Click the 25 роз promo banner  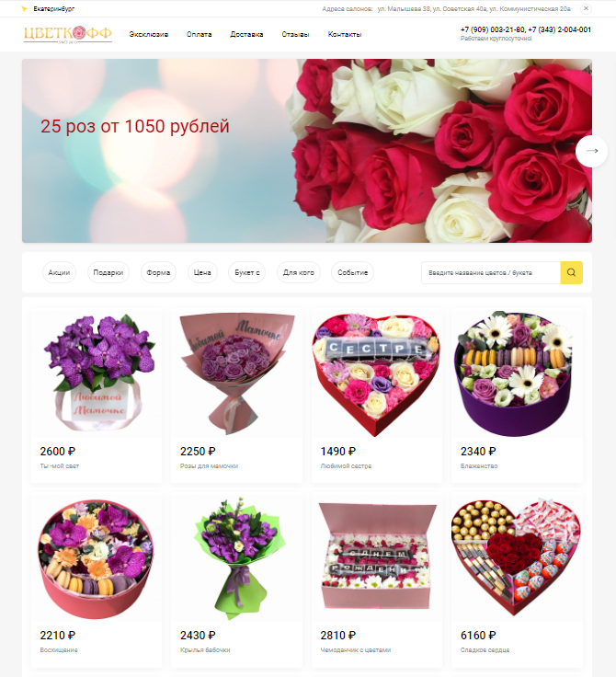[307, 151]
